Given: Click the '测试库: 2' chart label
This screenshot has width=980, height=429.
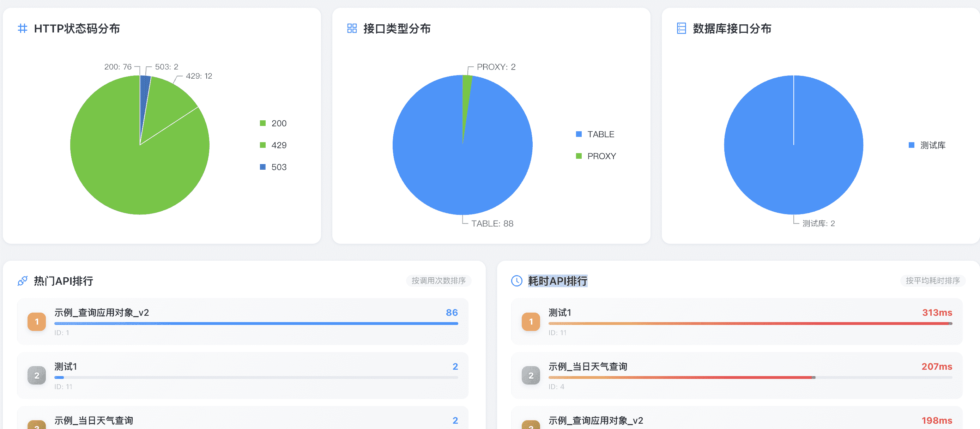Looking at the screenshot, I should [819, 224].
